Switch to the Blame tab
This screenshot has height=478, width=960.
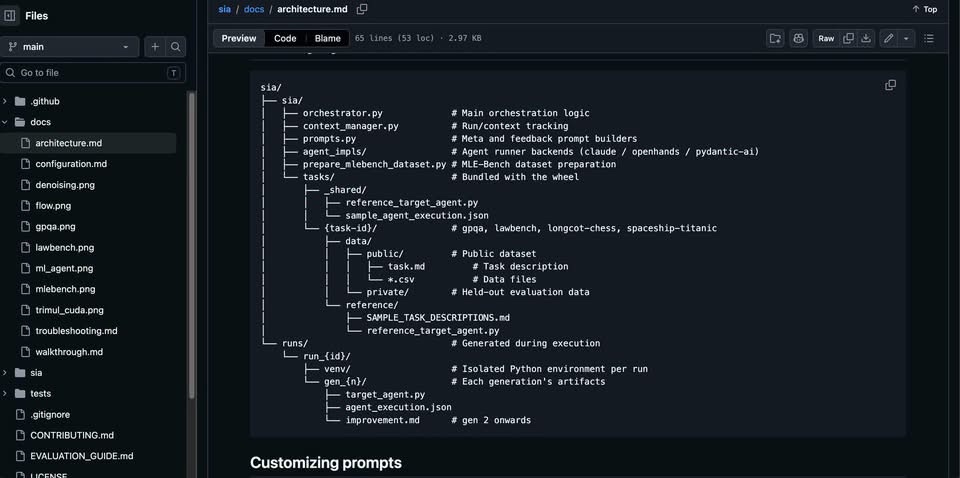(x=328, y=39)
